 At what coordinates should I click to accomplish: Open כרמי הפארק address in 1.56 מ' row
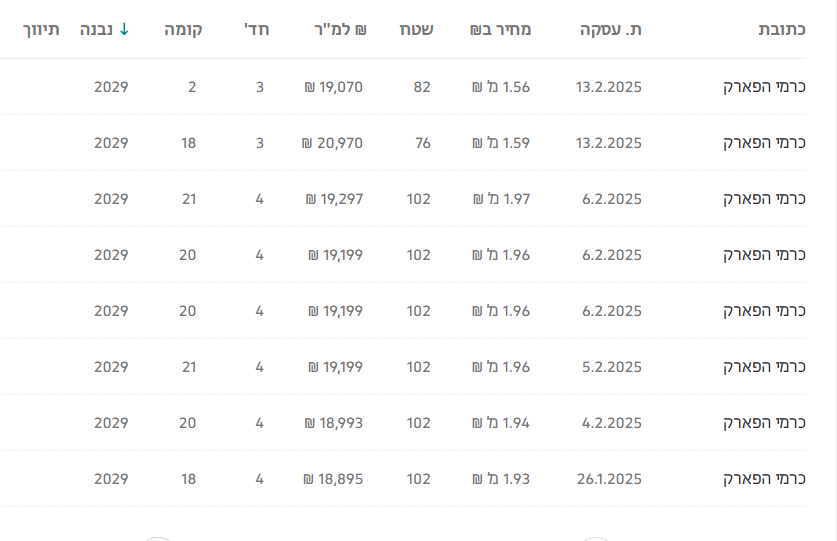(764, 87)
